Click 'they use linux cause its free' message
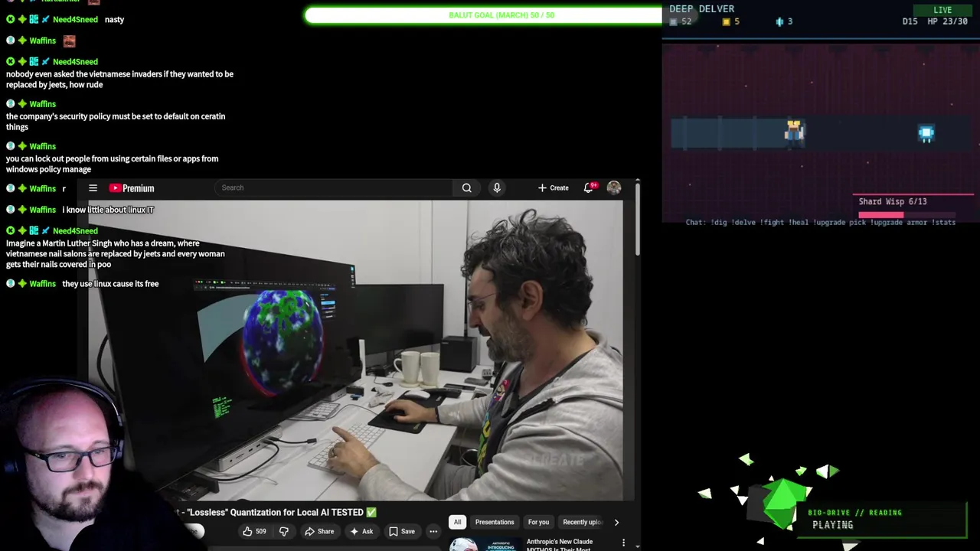 click(110, 284)
